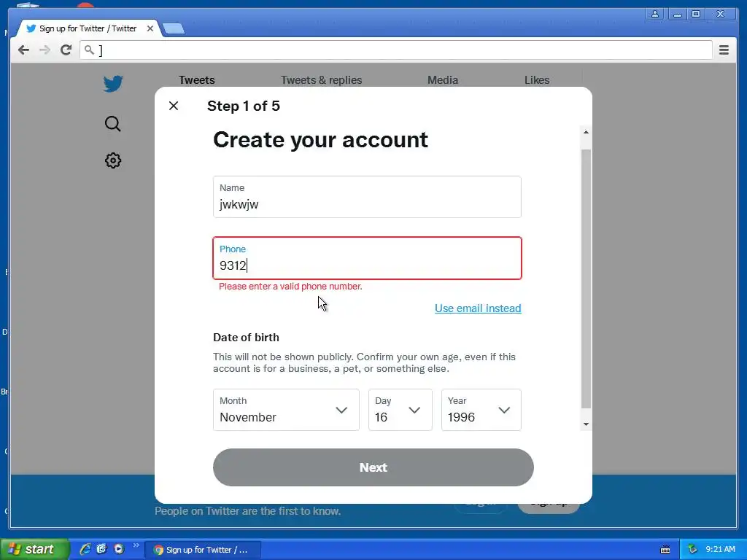Click the Phone input field
This screenshot has width=747, height=560.
[x=367, y=258]
